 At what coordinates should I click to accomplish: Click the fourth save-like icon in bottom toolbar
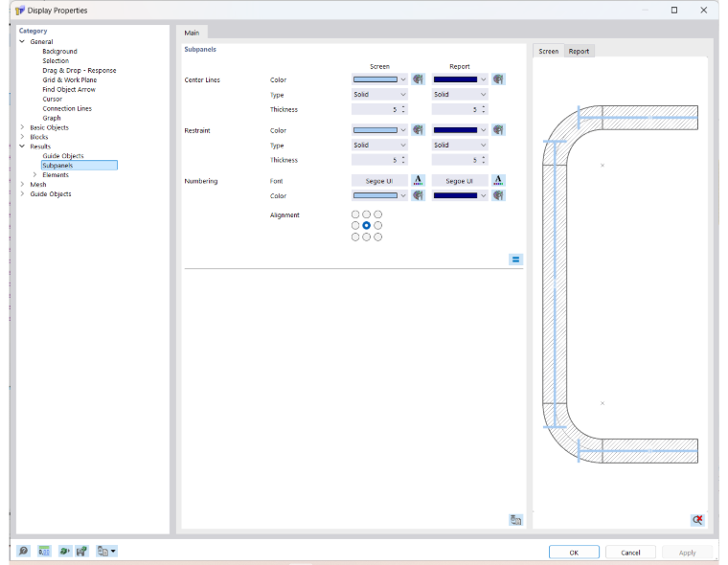click(81, 551)
